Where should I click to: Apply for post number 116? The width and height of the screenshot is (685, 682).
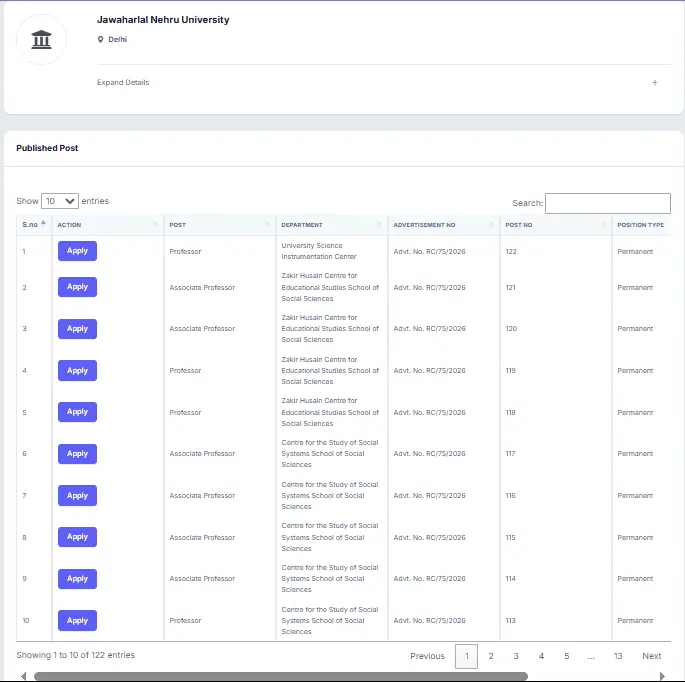click(77, 495)
